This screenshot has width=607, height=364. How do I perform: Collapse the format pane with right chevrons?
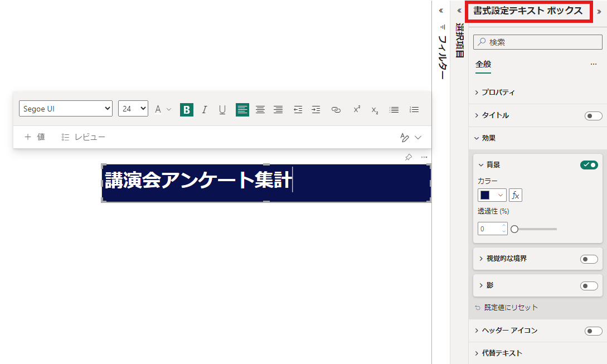point(599,12)
